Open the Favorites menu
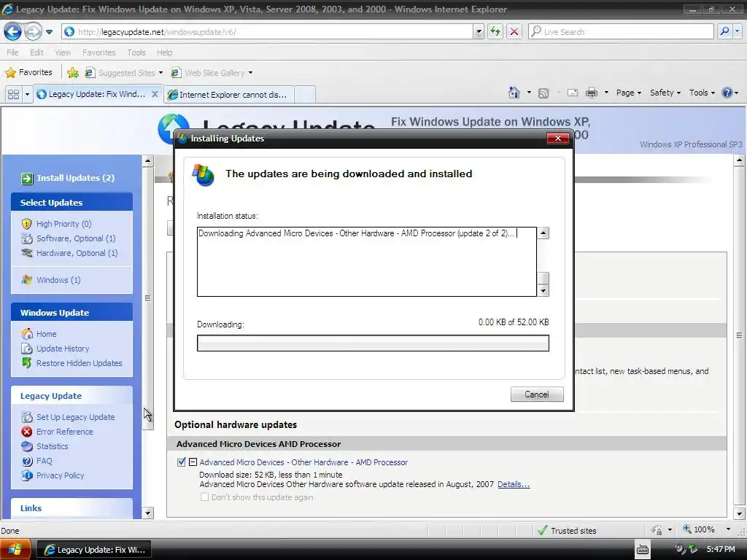The width and height of the screenshot is (747, 560). point(98,52)
